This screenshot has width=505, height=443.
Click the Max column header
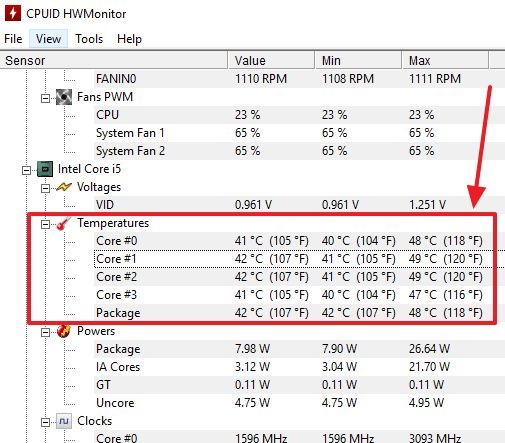tap(445, 60)
